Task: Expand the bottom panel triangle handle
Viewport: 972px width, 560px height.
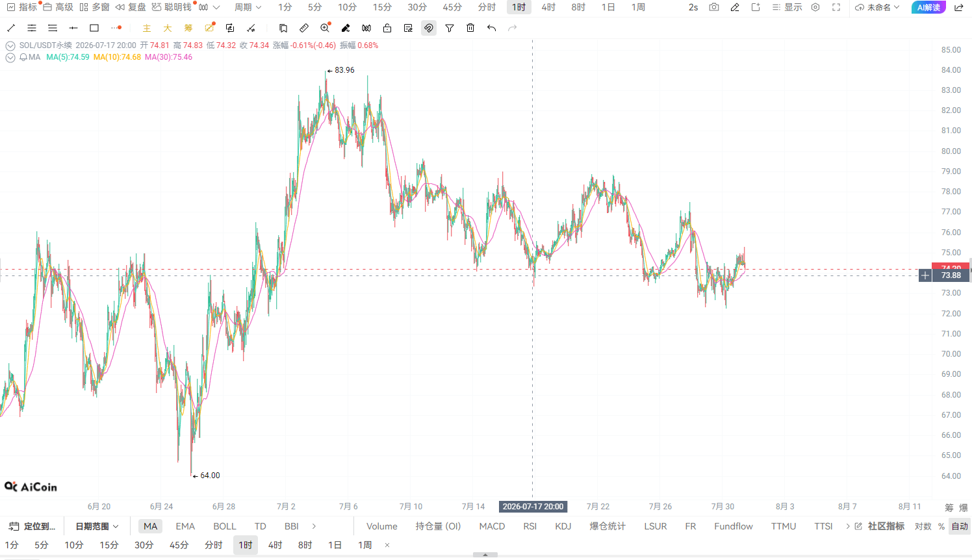Action: 485,555
